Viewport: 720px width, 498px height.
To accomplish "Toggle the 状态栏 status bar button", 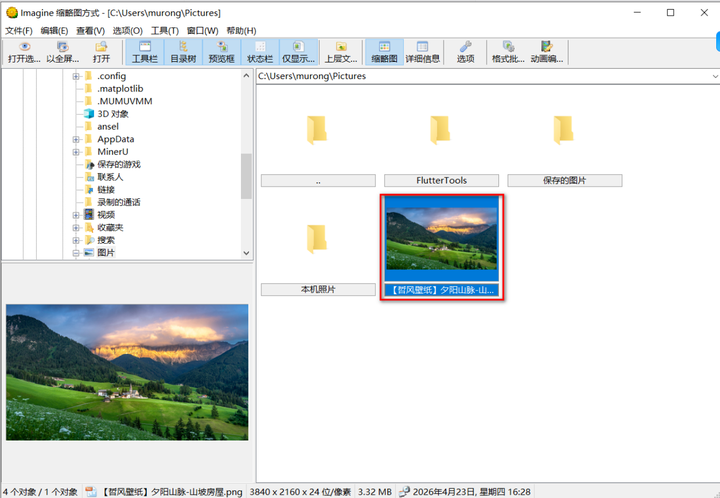I will tap(260, 52).
